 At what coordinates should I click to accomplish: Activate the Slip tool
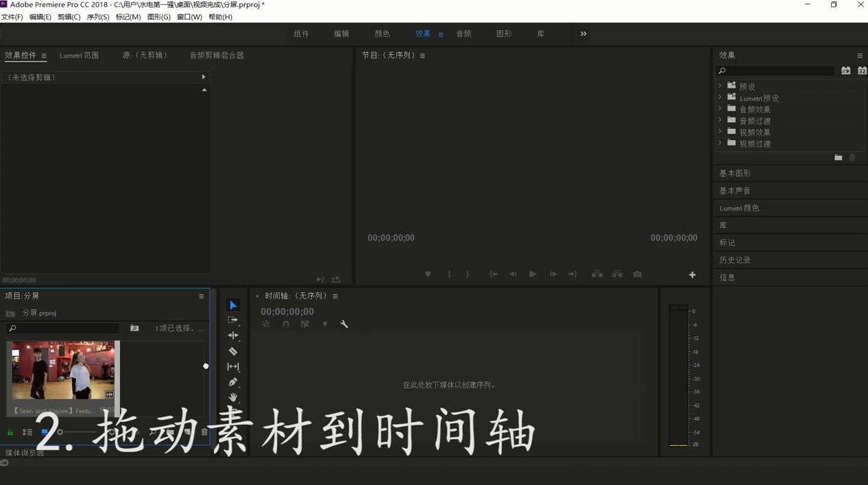[x=233, y=366]
